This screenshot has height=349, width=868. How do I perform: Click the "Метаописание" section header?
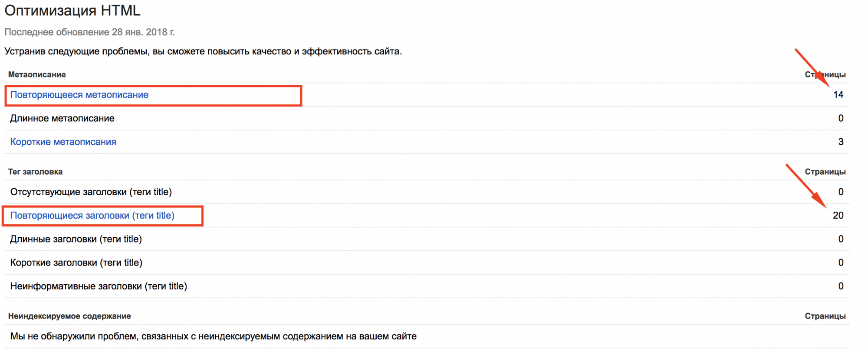coord(37,75)
